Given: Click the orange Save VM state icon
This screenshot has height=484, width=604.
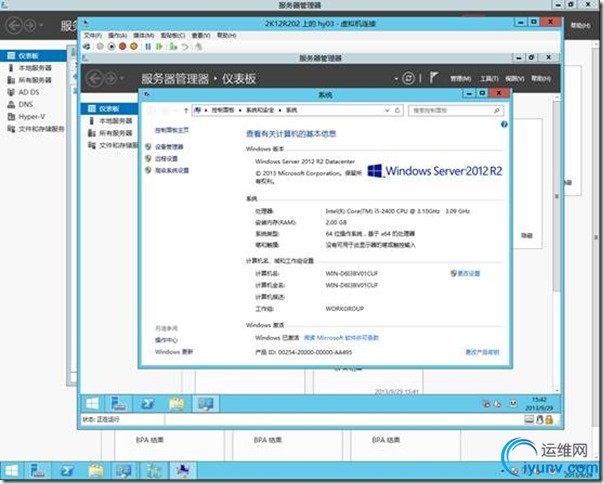Looking at the screenshot, I should tap(134, 47).
